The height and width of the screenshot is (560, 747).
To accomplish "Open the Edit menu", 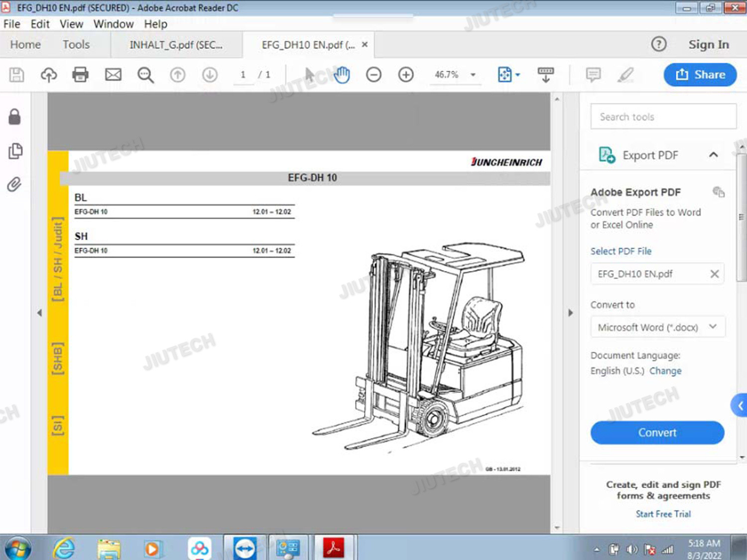I will (40, 24).
